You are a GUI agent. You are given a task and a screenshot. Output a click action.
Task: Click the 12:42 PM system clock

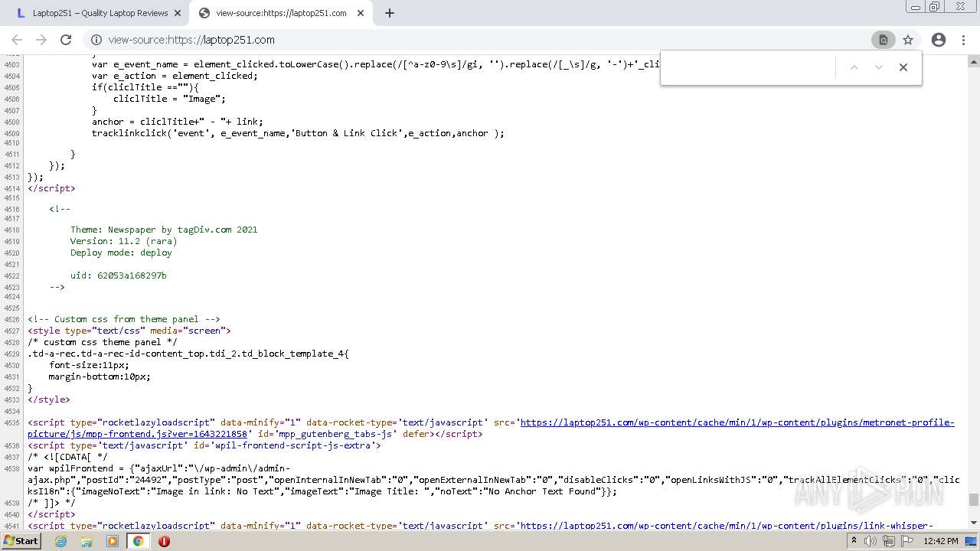point(941,541)
